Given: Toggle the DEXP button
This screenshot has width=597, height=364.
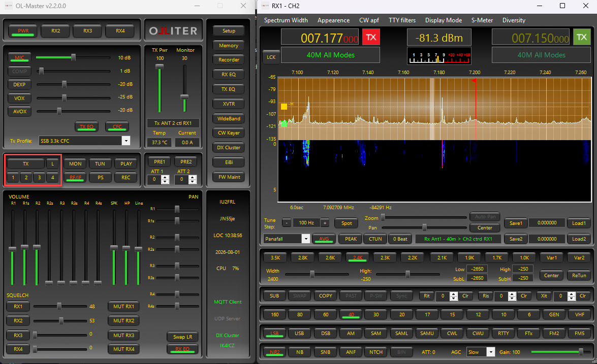Looking at the screenshot, I should point(19,84).
